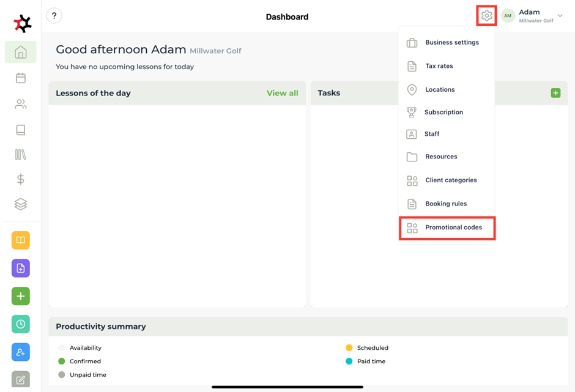Expand the Adam account dropdown chevron

(560, 16)
